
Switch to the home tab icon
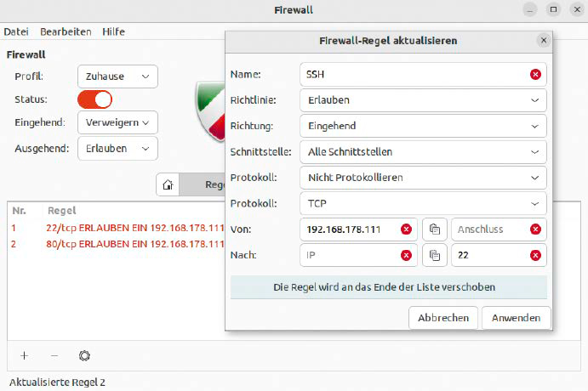point(168,184)
